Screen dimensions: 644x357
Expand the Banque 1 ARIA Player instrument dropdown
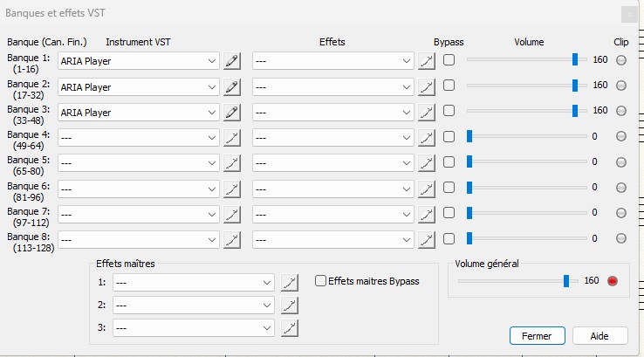coord(212,61)
